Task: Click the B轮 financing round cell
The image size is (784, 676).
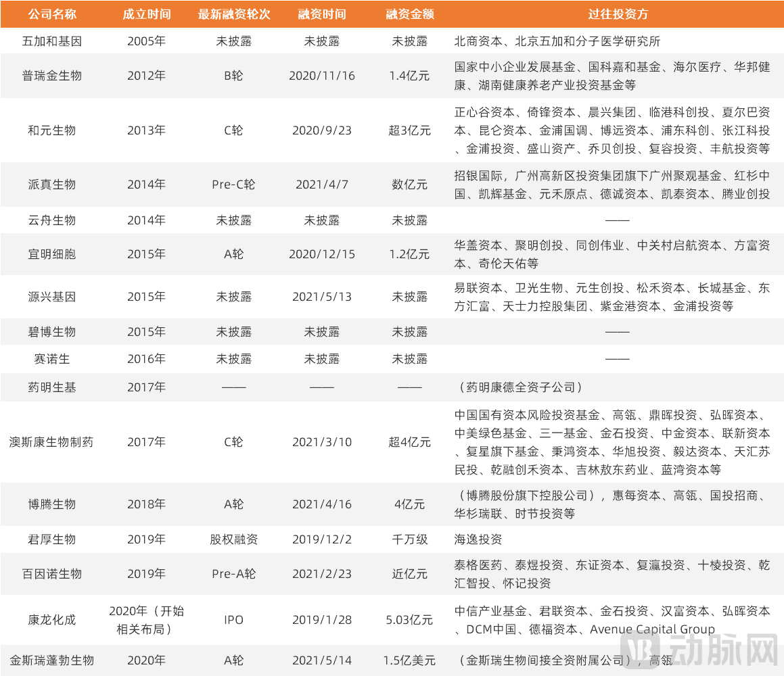Action: coord(234,76)
